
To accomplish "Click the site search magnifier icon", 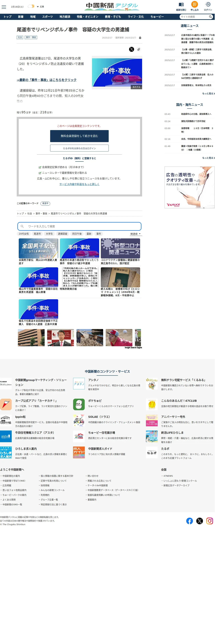I will coord(210,17).
